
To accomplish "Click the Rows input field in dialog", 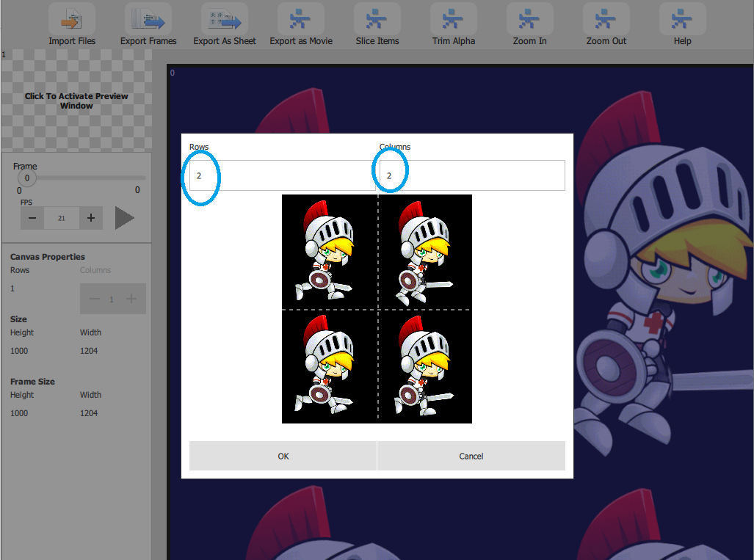I will tap(282, 175).
